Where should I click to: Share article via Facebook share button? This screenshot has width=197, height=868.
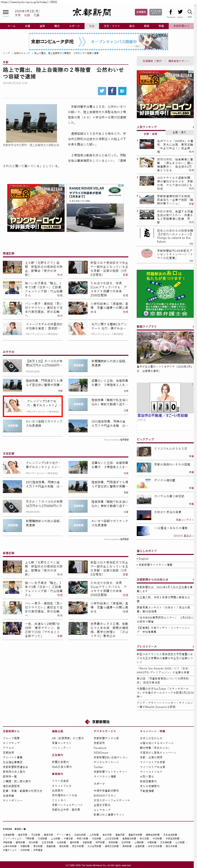[x=112, y=91]
